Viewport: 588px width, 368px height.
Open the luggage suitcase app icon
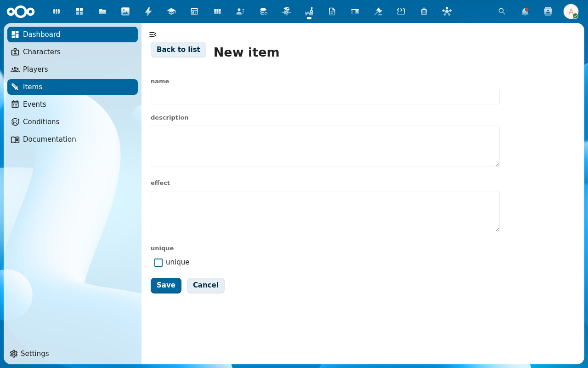coord(424,11)
